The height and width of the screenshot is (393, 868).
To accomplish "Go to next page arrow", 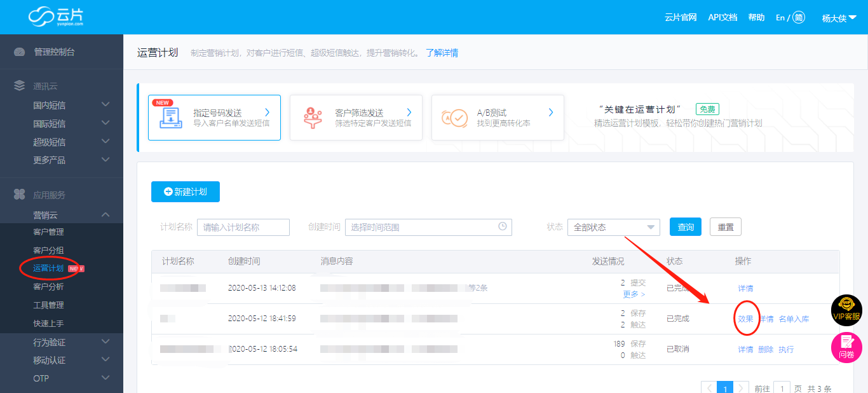I will (x=741, y=388).
